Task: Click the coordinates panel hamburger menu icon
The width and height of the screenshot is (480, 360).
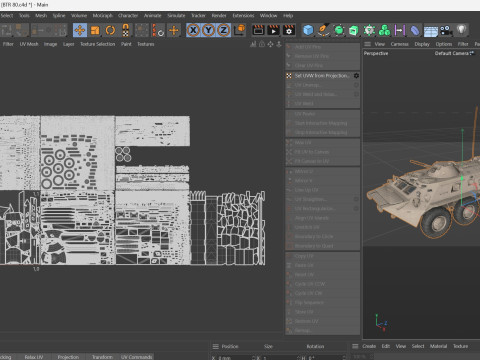Action: coord(216,346)
